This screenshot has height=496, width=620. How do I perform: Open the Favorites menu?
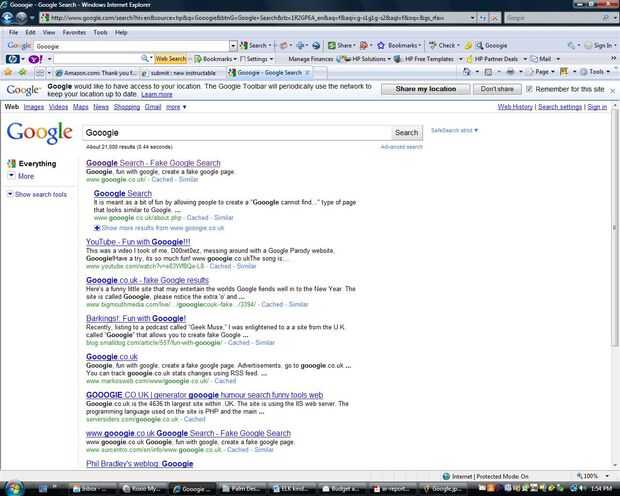(74, 32)
